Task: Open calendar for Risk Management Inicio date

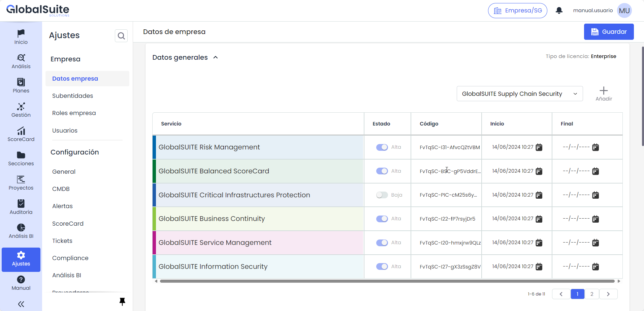Action: click(539, 147)
